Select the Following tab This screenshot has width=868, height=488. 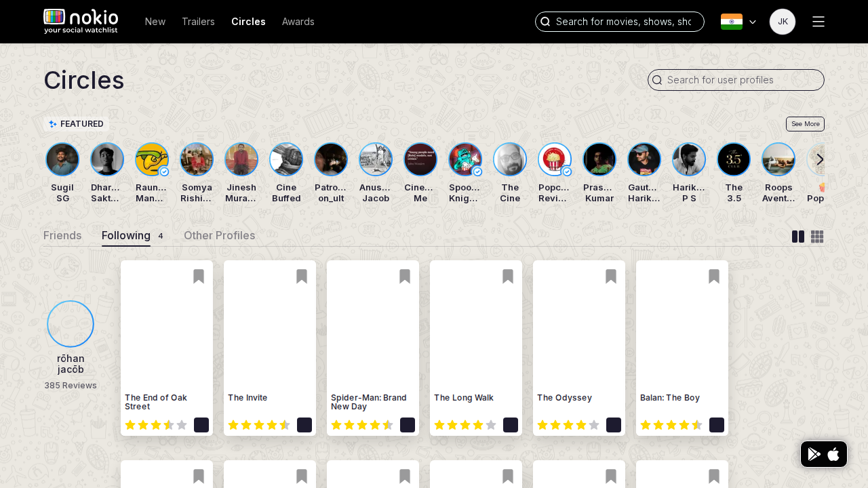click(126, 235)
